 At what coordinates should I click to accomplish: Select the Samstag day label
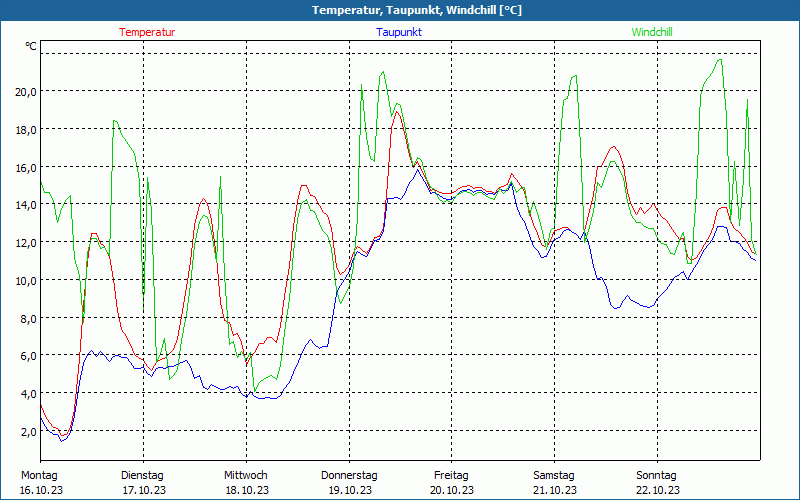554,475
